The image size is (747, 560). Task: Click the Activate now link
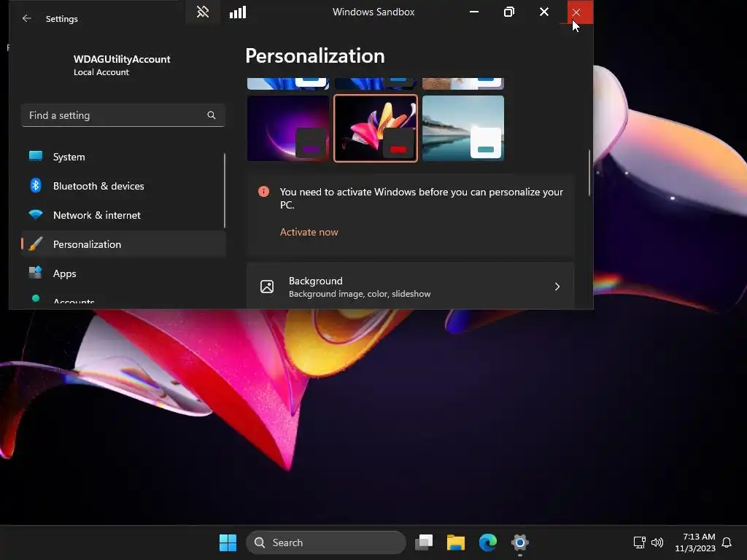(309, 232)
